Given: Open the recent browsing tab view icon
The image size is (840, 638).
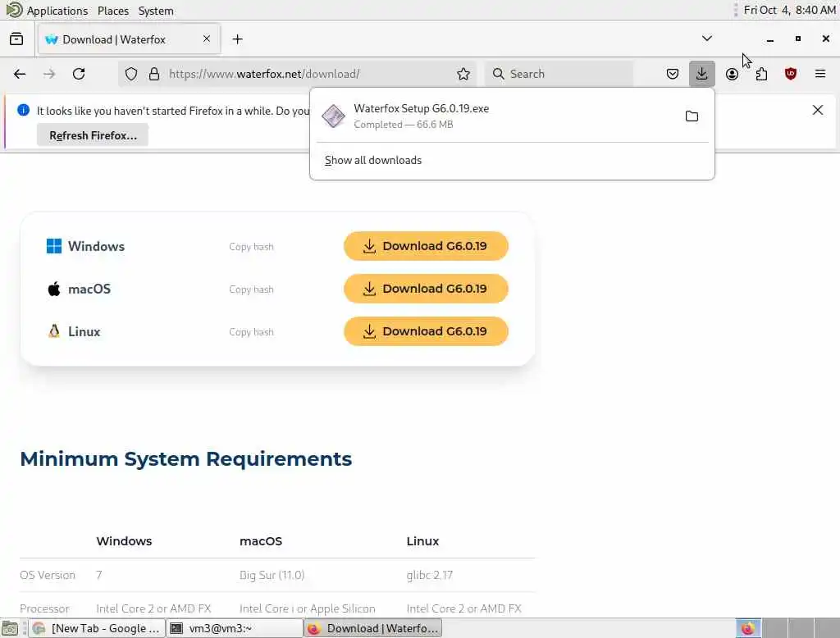Looking at the screenshot, I should point(16,39).
